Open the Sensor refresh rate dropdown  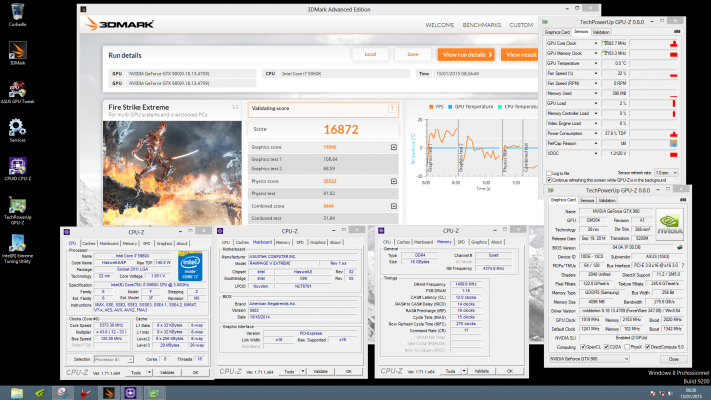coord(666,173)
